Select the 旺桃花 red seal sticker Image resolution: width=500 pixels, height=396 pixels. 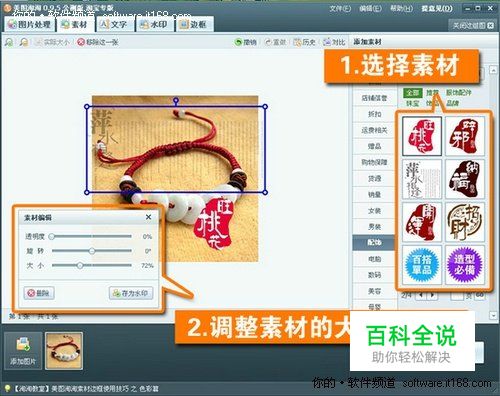(422, 136)
